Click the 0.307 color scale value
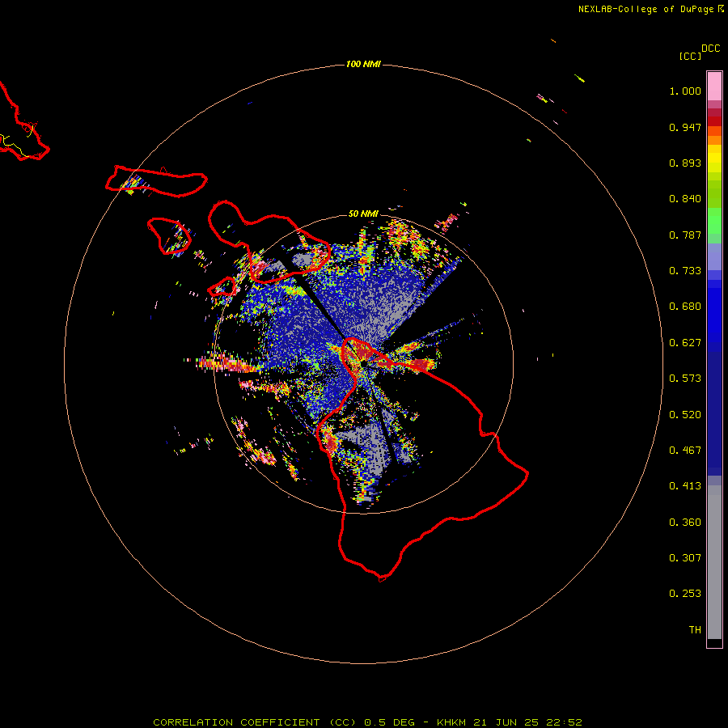Image resolution: width=728 pixels, height=728 pixels. pos(685,558)
